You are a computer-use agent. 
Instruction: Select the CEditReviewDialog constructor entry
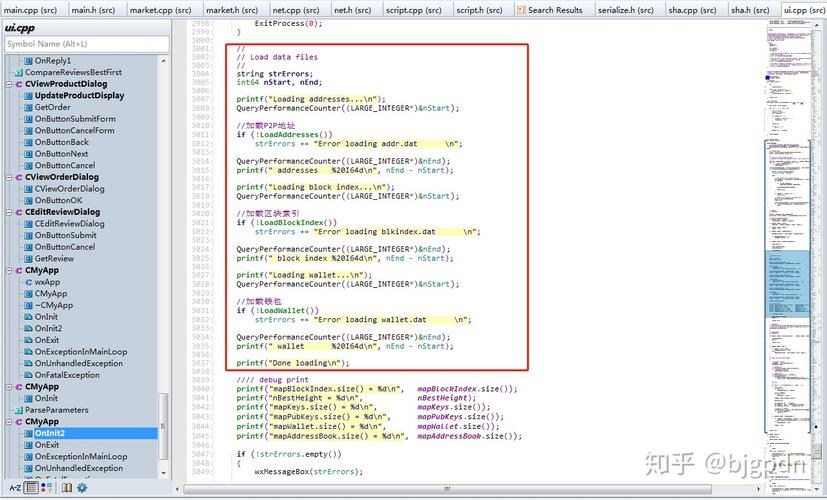(x=70, y=224)
